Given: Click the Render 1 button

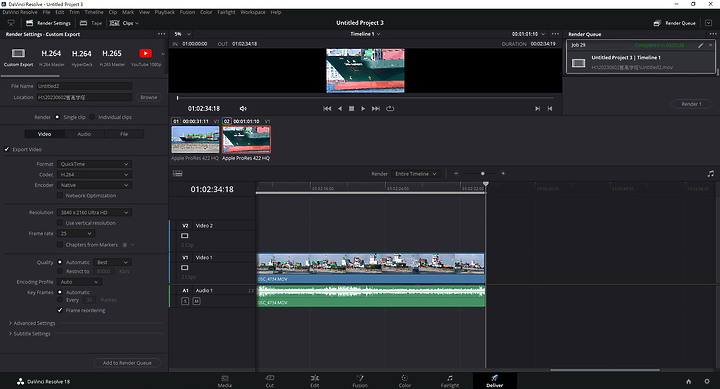Looking at the screenshot, I should pos(691,104).
